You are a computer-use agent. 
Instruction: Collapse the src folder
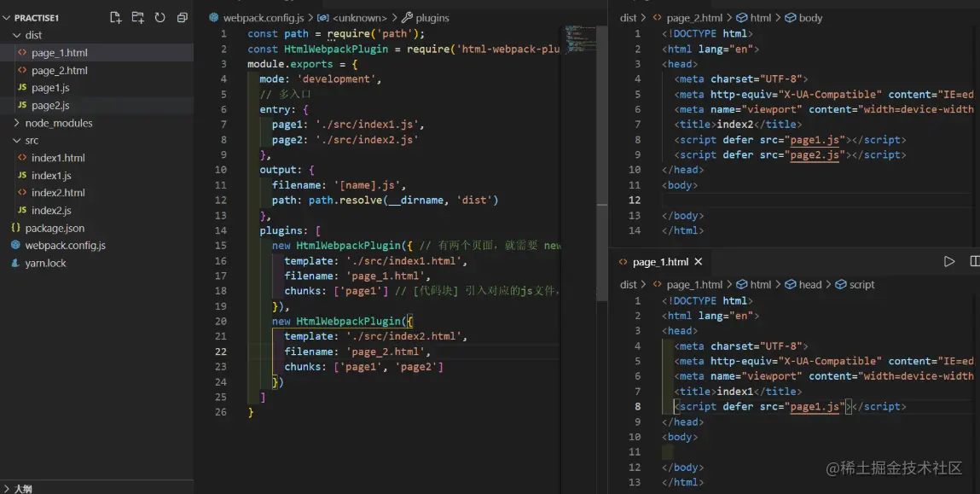[x=17, y=140]
